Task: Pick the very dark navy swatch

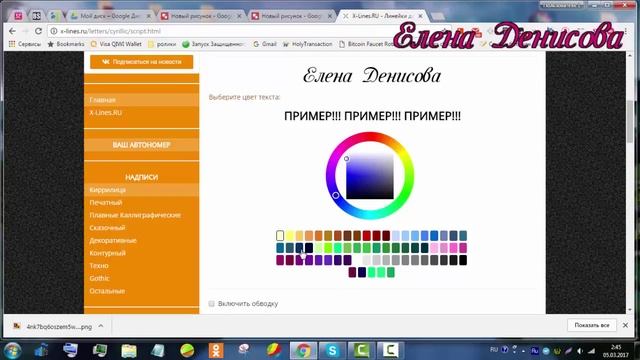Action: coord(309,248)
